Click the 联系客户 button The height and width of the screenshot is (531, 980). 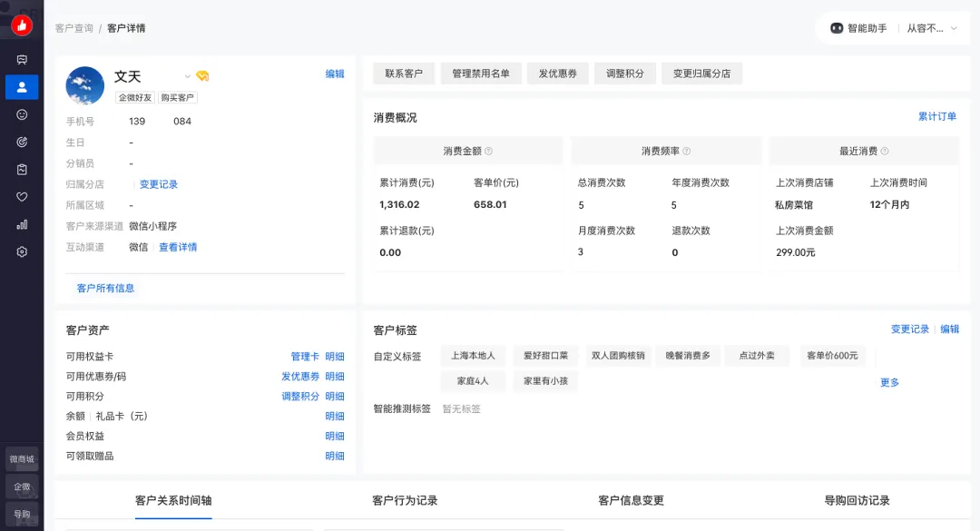[404, 74]
